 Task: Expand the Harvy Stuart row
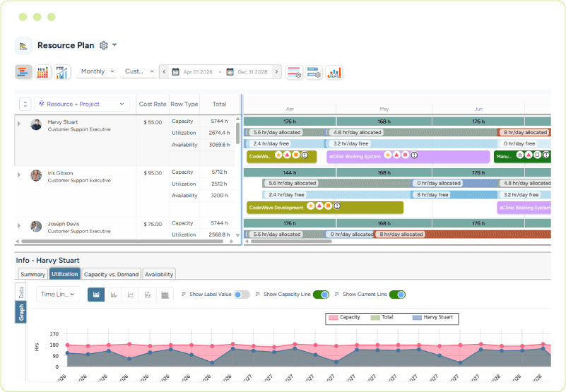(19, 124)
